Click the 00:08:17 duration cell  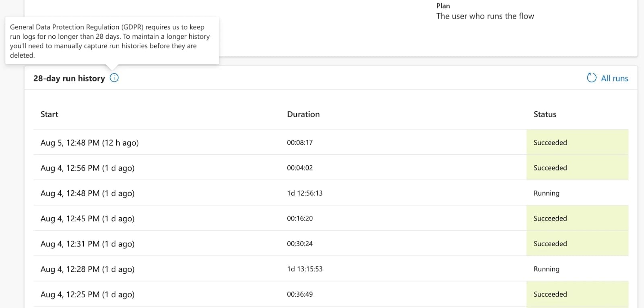click(300, 142)
